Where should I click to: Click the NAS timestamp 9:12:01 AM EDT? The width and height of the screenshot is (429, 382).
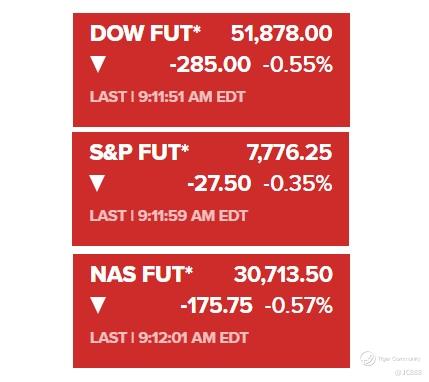point(194,338)
